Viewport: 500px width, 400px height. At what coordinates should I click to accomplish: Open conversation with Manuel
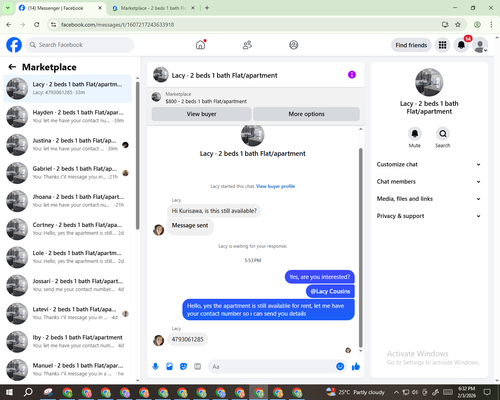[67, 370]
